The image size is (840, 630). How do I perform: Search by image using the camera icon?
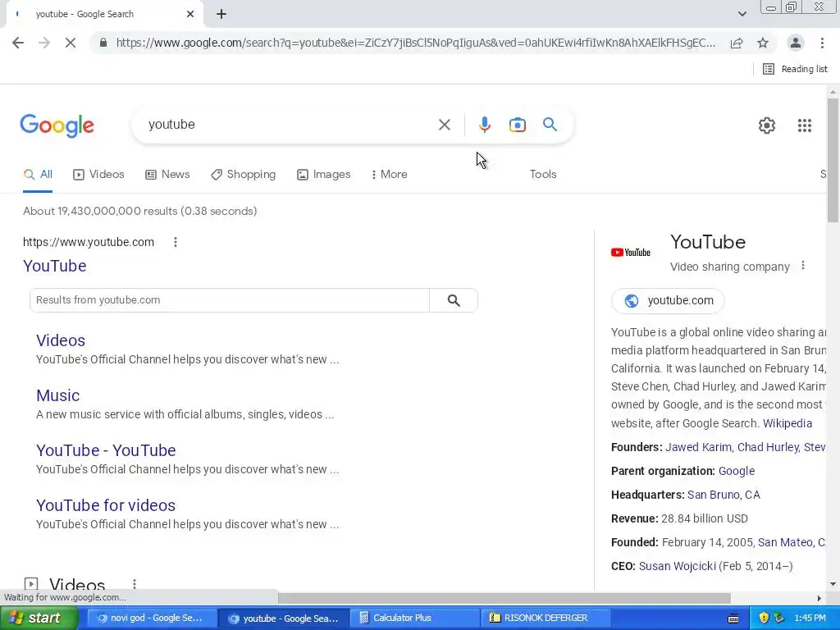tap(518, 125)
